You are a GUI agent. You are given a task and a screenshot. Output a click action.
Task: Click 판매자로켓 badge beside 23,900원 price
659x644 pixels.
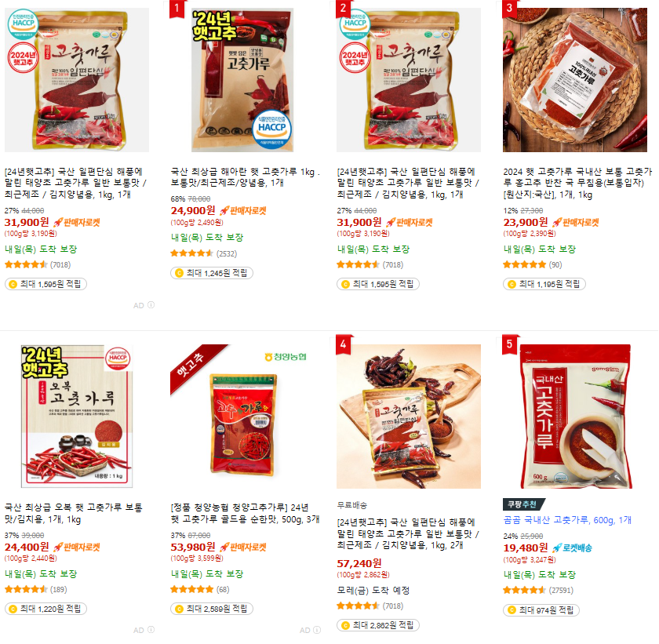(x=576, y=222)
